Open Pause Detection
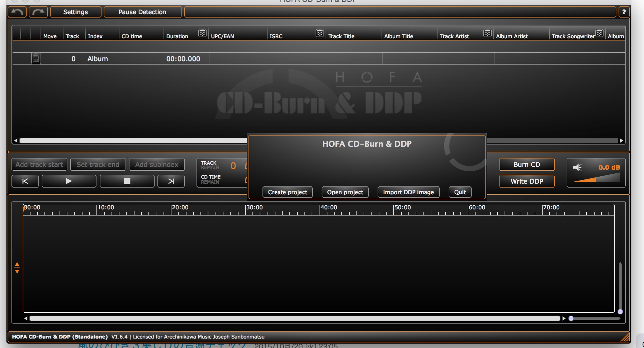This screenshot has height=348, width=644. [142, 12]
